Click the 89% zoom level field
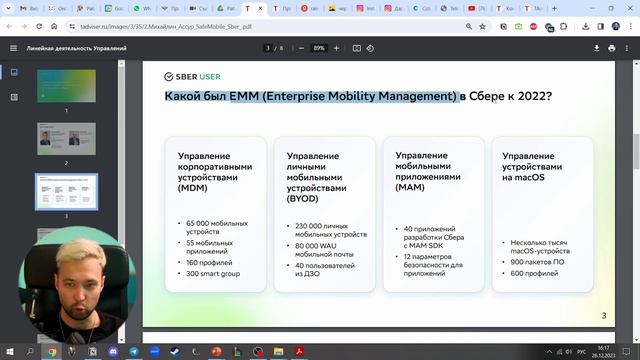Image resolution: width=640 pixels, height=360 pixels. [319, 48]
